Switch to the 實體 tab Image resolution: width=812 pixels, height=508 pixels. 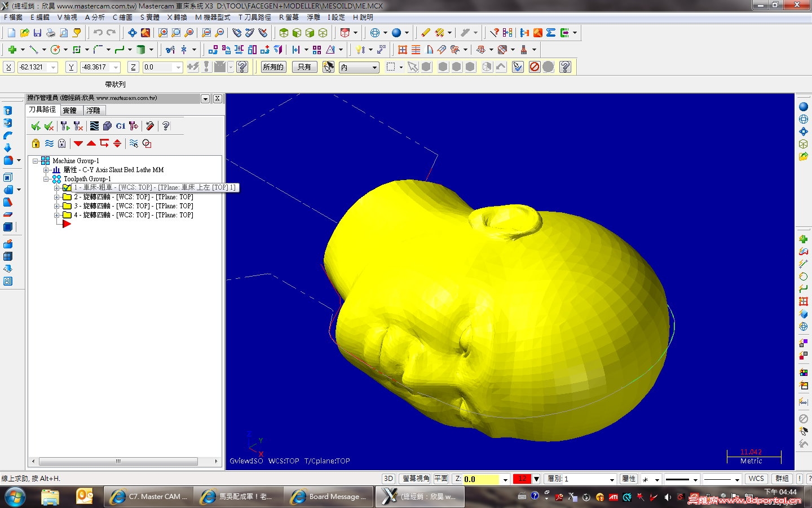coord(70,110)
